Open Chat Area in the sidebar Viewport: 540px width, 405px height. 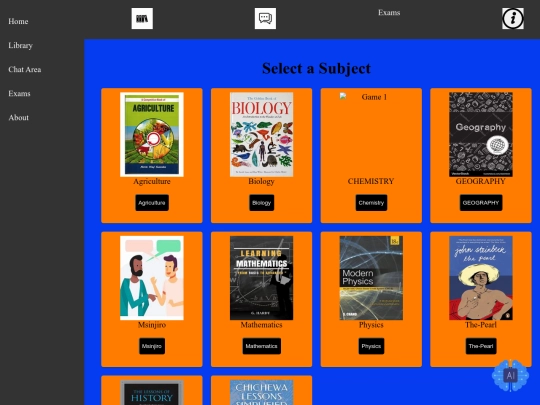[x=25, y=70]
